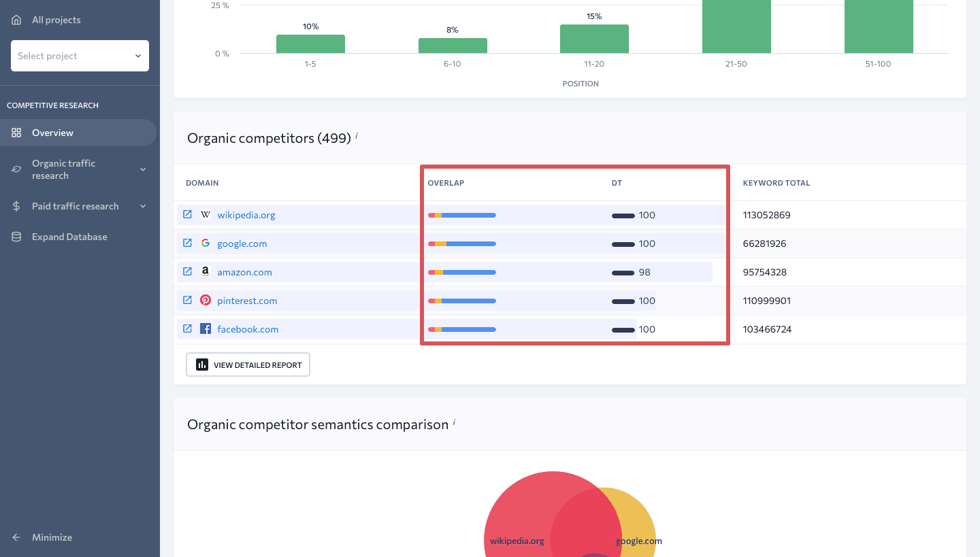The width and height of the screenshot is (980, 557).
Task: Click info icon next to Organic competitors (499)
Action: 357,136
